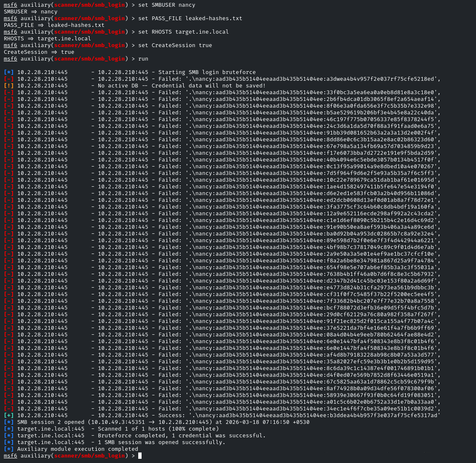This screenshot has width=476, height=463.
Task: Click failed hash 89e598d7b2f0e6e7f3f4d442944a6221
Action: (380, 240)
